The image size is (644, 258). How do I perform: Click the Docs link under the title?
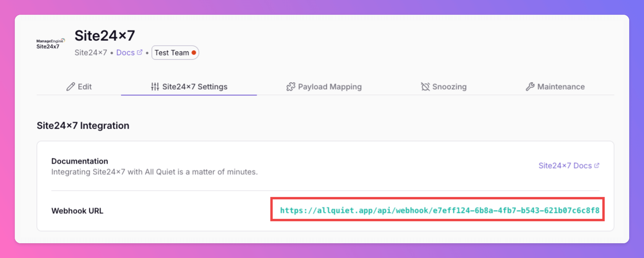(129, 53)
